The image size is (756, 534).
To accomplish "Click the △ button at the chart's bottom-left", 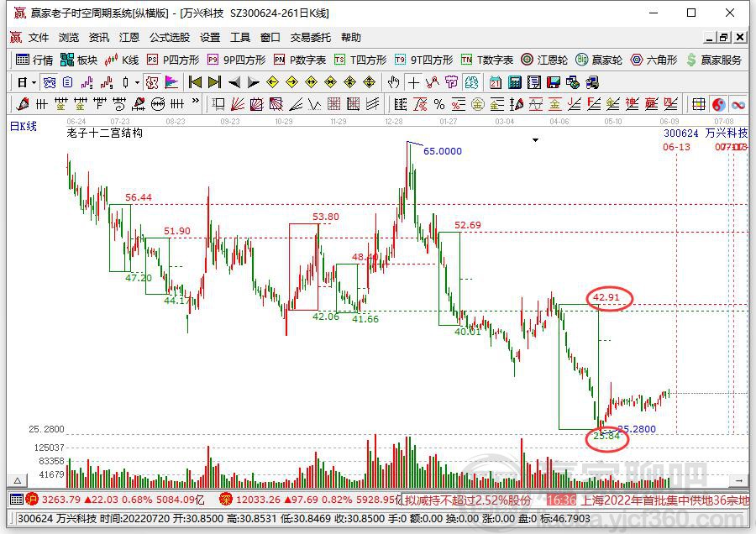I will [18, 480].
